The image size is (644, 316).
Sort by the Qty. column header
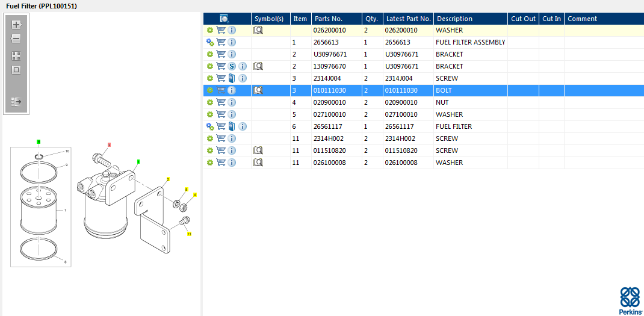click(x=372, y=19)
